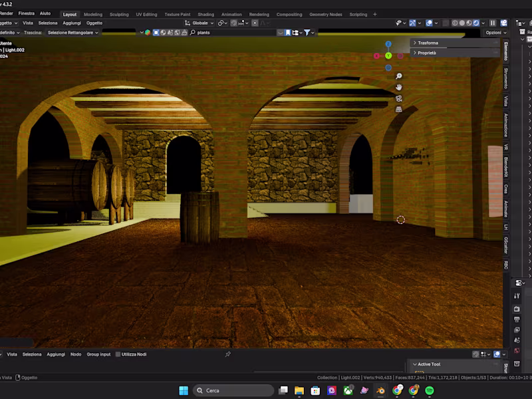Image resolution: width=532 pixels, height=399 pixels.
Task: Click the pin icon in node editor header
Action: pos(227,354)
